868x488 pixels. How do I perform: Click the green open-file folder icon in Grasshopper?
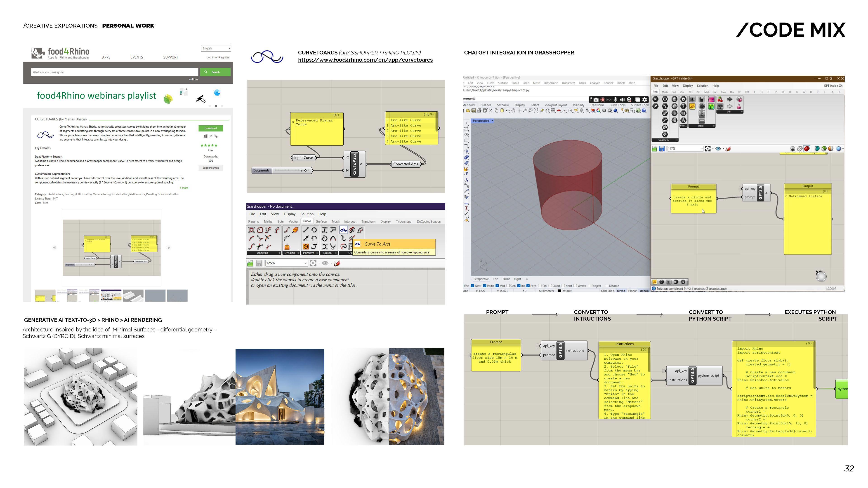(x=250, y=263)
